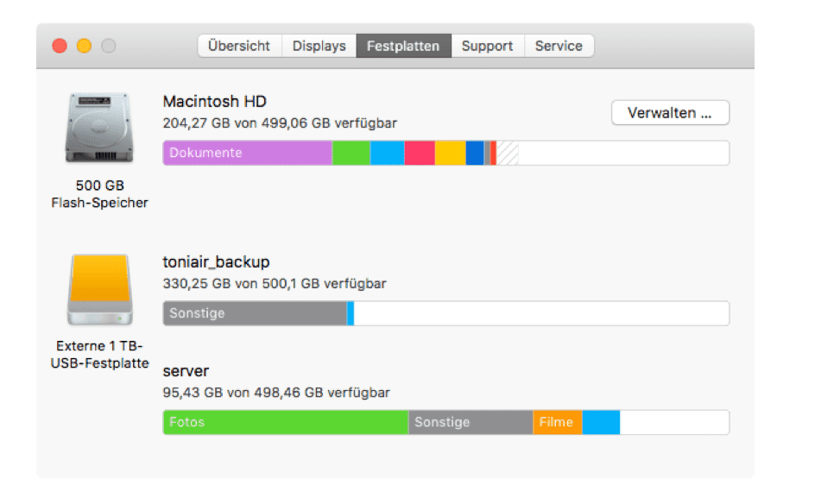The width and height of the screenshot is (815, 504).
Task: Click the Macintosh HD internal drive icon
Action: (98, 128)
